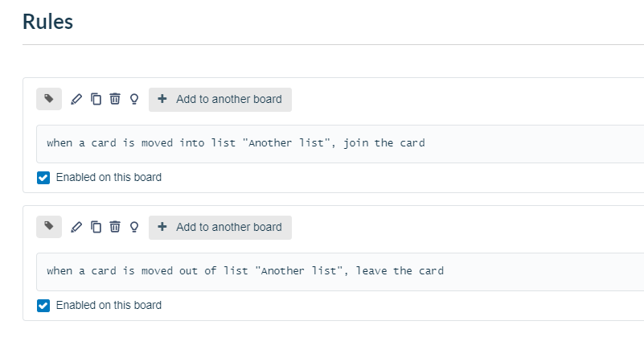Click the tag icon on the join-card rule
This screenshot has height=354, width=644.
coord(49,99)
